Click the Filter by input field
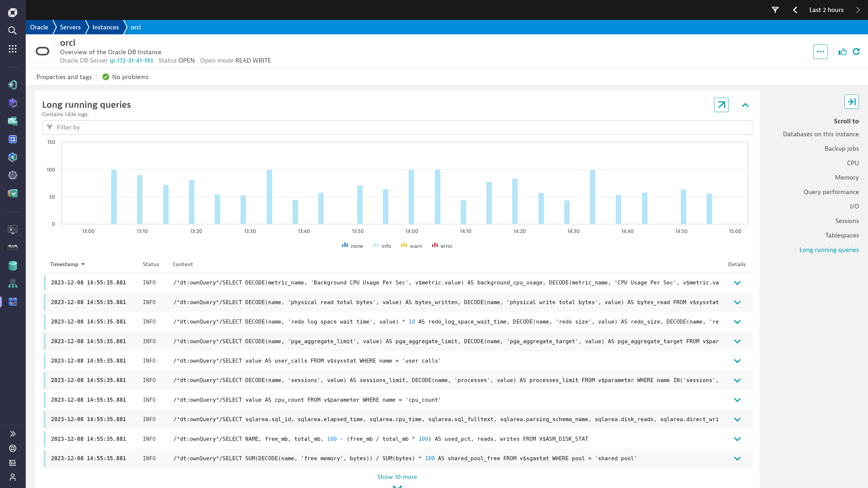 tap(397, 127)
